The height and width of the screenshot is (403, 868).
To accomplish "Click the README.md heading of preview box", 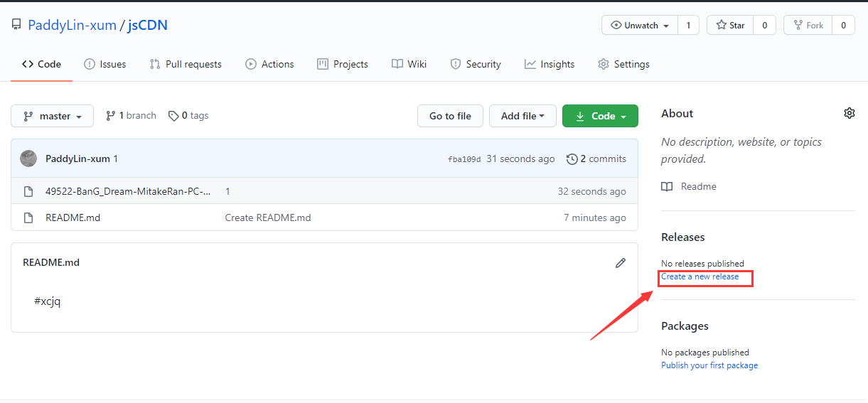I will 51,262.
